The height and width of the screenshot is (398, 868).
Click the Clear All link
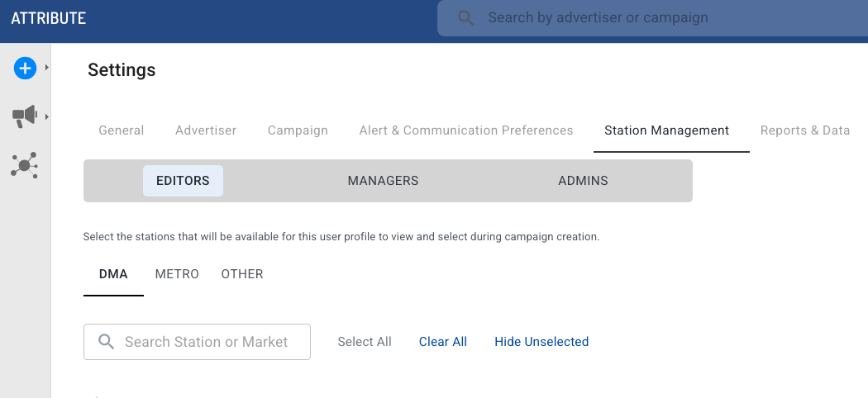pos(443,342)
